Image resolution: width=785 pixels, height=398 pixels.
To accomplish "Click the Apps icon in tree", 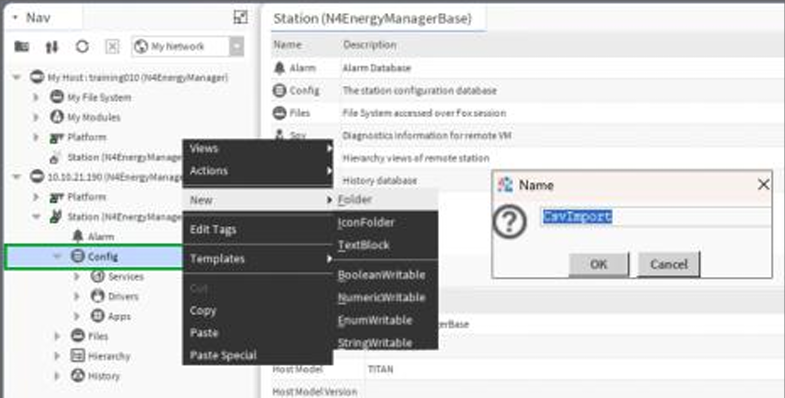I will tap(98, 316).
